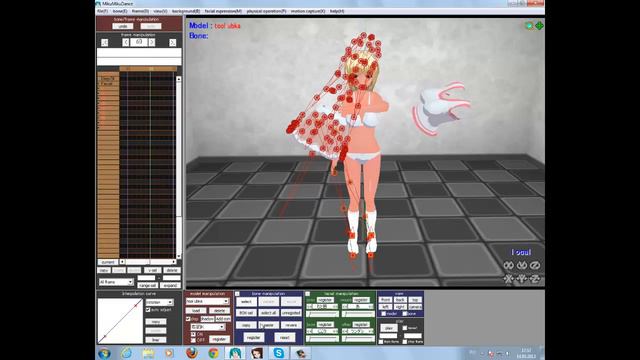Image resolution: width=640 pixels, height=360 pixels.
Task: Click the interpolation curve graph
Action: [120, 321]
